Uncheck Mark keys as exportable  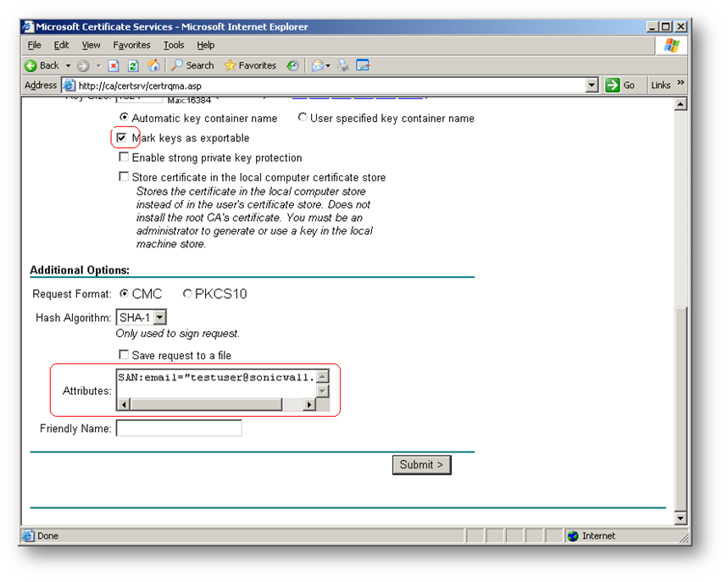[123, 137]
